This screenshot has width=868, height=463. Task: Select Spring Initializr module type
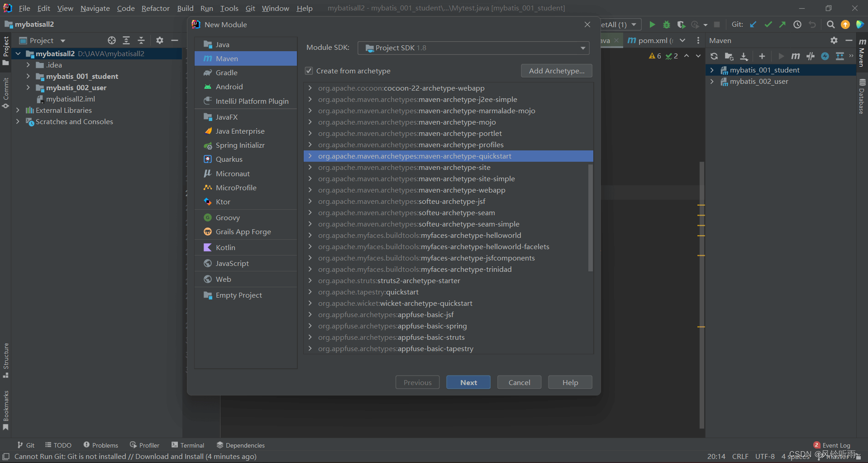click(x=246, y=145)
